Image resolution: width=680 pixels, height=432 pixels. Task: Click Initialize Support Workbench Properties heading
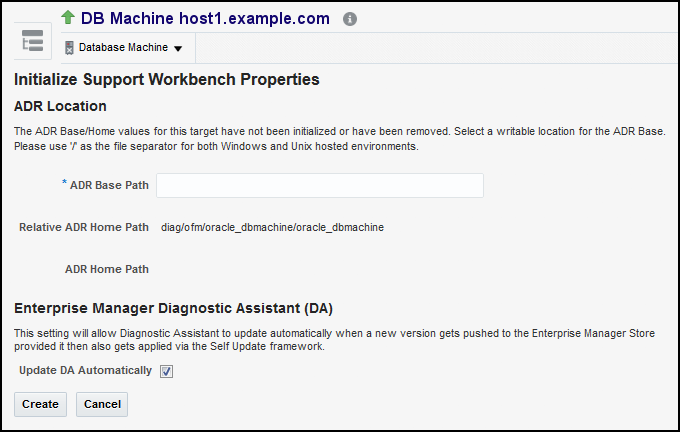pos(167,80)
